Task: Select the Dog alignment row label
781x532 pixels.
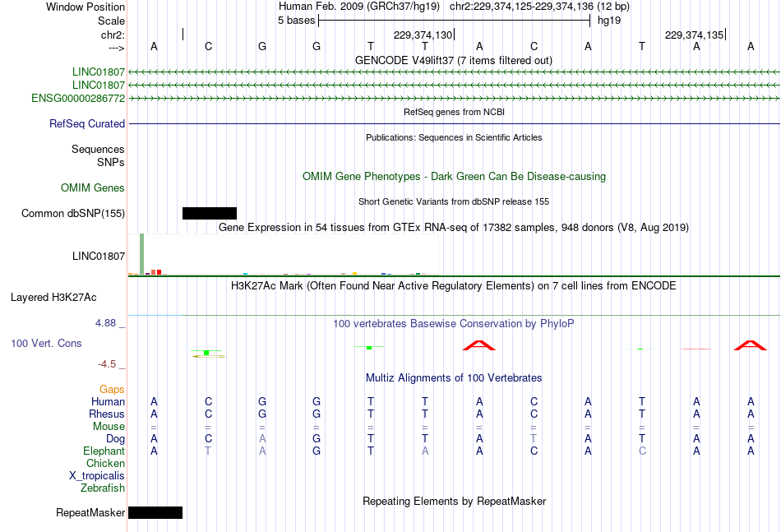Action: click(x=116, y=439)
